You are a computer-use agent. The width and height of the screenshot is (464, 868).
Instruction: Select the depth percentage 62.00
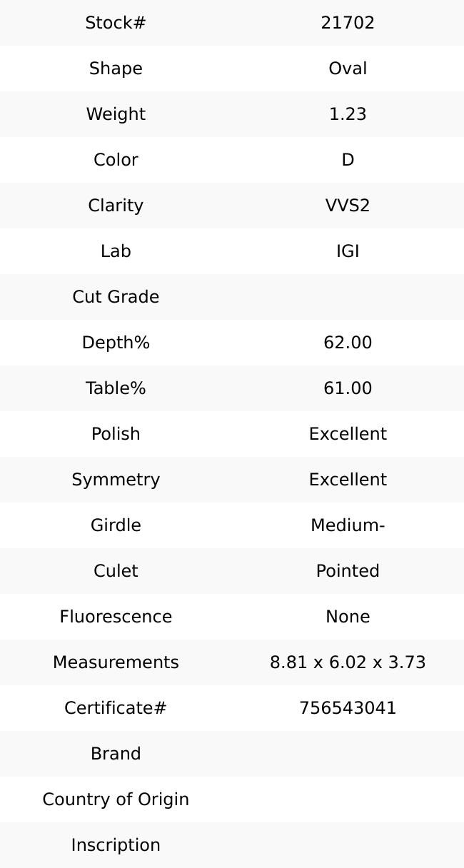click(x=348, y=343)
